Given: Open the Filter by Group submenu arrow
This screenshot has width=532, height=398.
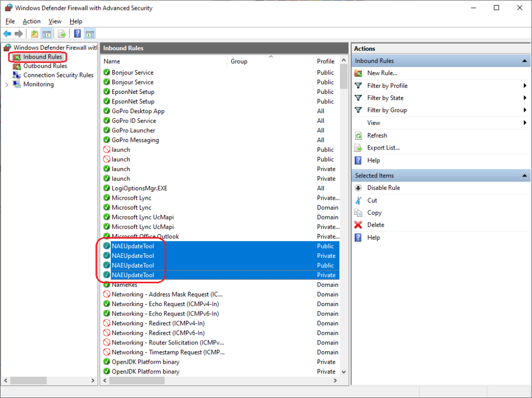Looking at the screenshot, I should coord(525,110).
